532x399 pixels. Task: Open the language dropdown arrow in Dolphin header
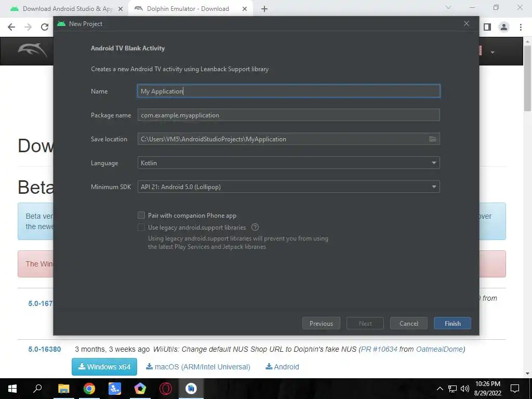493,52
